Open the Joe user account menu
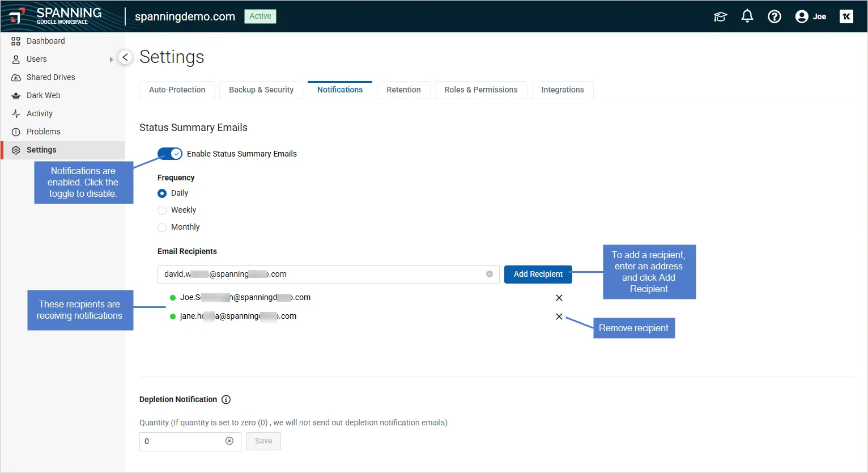The image size is (868, 473). pyautogui.click(x=811, y=16)
